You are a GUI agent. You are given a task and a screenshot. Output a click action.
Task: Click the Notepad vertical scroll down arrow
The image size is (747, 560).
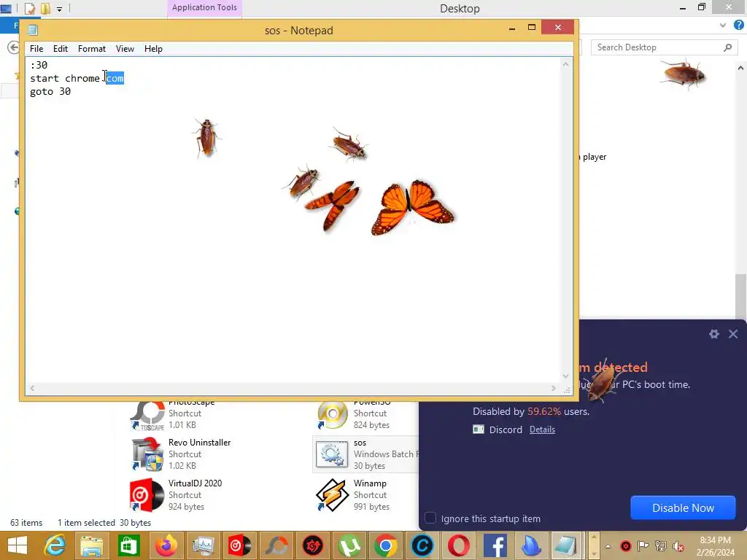click(x=565, y=376)
